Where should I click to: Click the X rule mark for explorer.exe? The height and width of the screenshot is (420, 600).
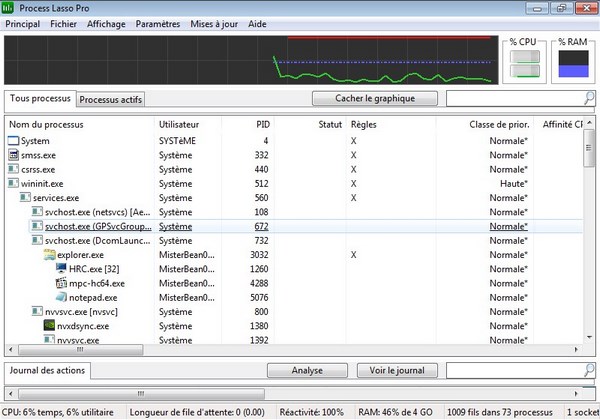pos(354,255)
